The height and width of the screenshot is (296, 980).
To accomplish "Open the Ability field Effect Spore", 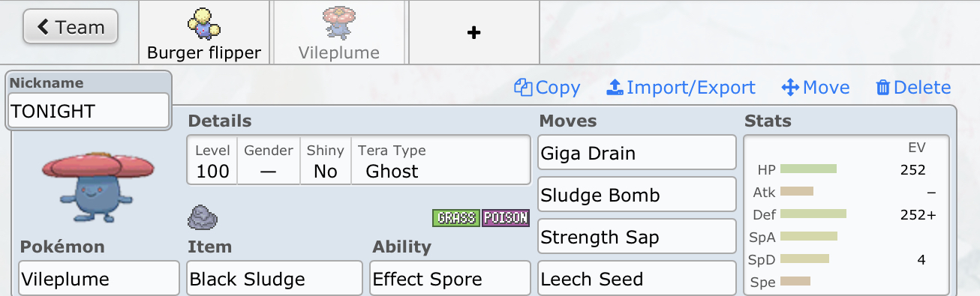I will point(451,279).
